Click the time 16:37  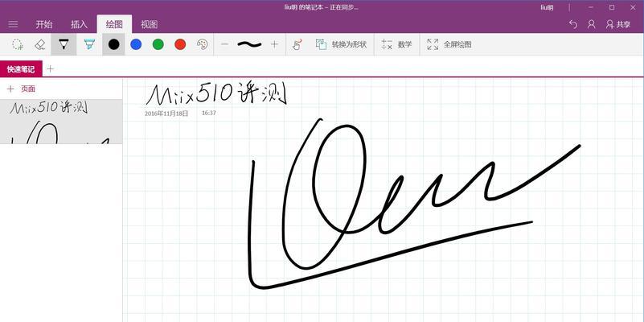click(209, 113)
